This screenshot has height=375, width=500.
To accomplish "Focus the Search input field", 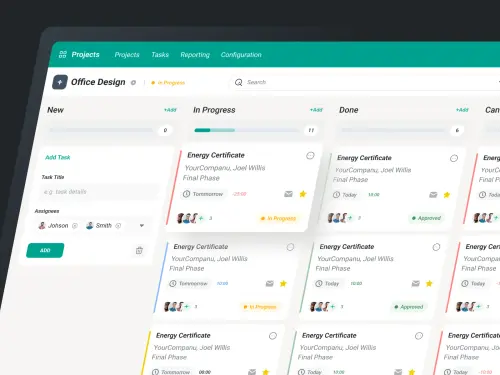I will pos(365,82).
